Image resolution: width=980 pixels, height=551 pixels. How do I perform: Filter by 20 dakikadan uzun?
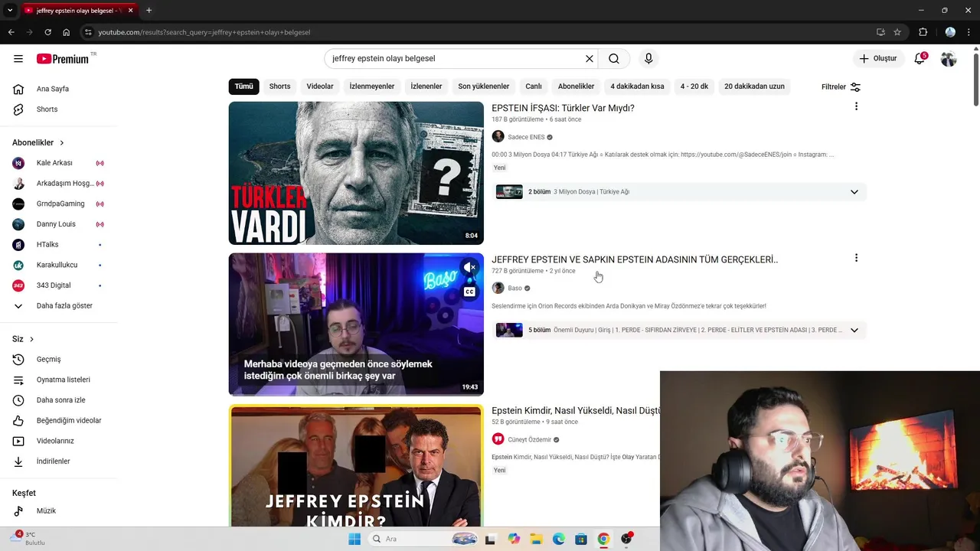[x=754, y=86]
